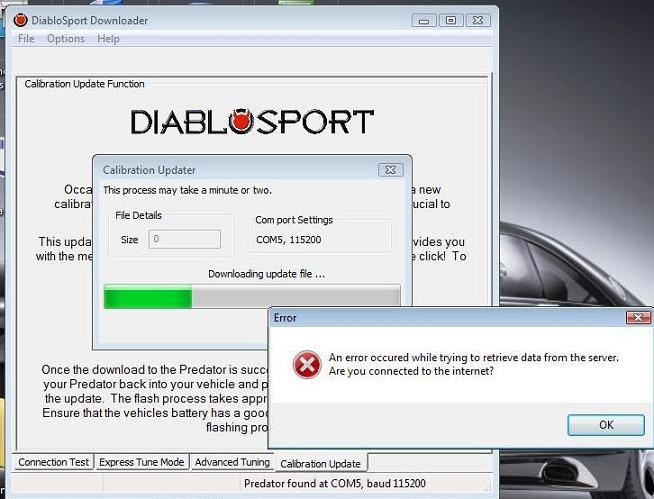Click the 'Com port Settings' group label
This screenshot has width=654, height=499.
[x=294, y=220]
